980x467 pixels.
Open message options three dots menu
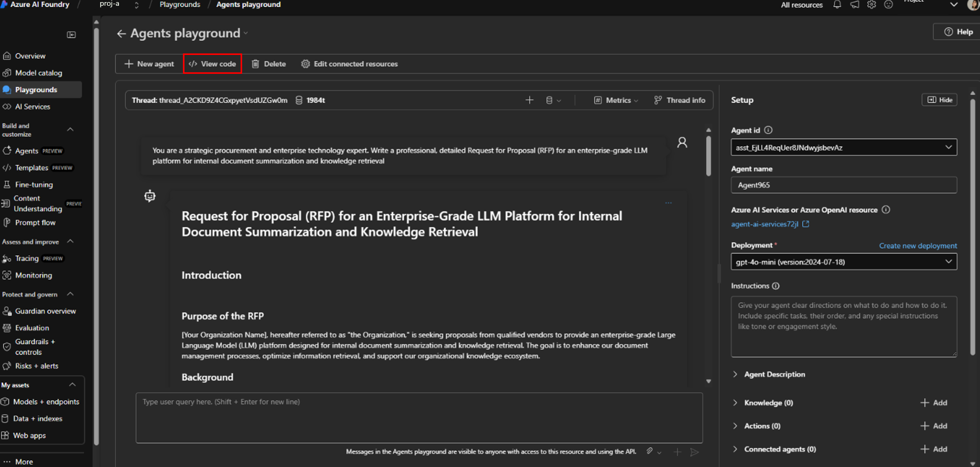coord(669,203)
